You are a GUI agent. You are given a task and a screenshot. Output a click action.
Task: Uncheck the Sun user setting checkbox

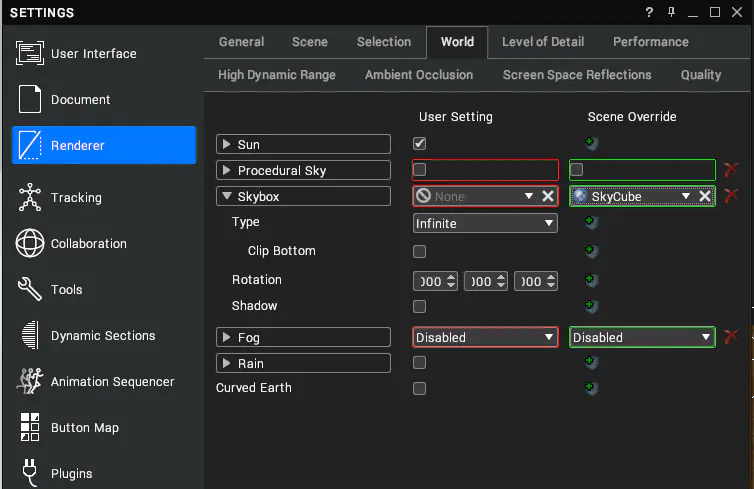pos(419,143)
